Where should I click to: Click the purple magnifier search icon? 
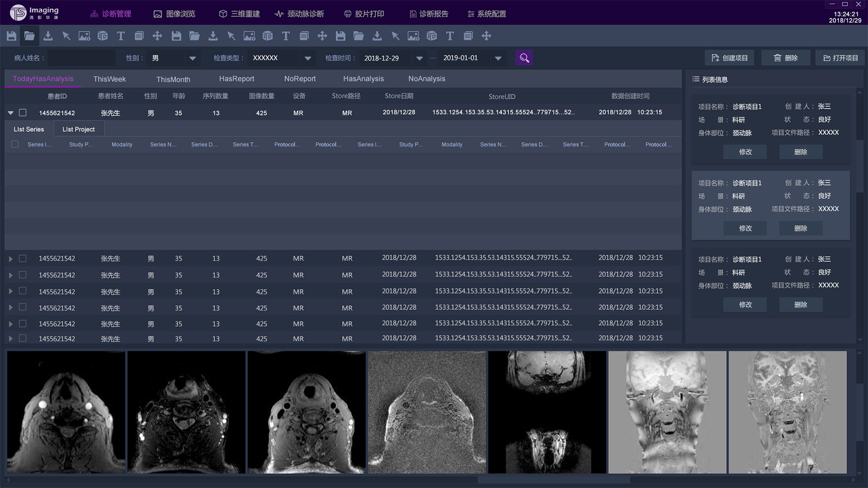[524, 58]
